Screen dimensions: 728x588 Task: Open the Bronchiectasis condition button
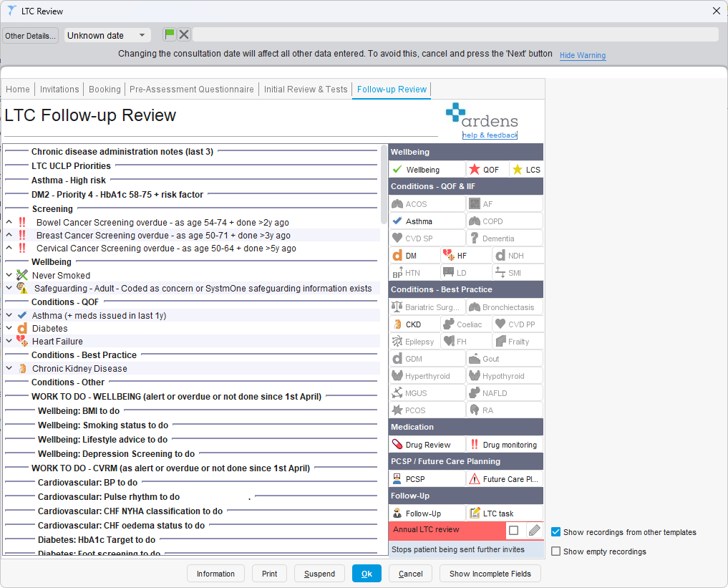pos(505,307)
